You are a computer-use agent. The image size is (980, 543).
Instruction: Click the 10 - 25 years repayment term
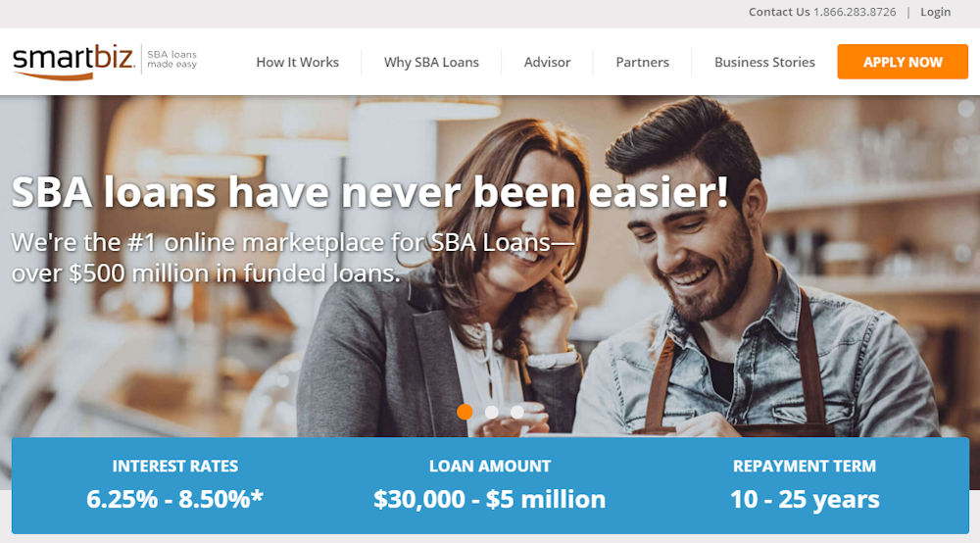(805, 499)
